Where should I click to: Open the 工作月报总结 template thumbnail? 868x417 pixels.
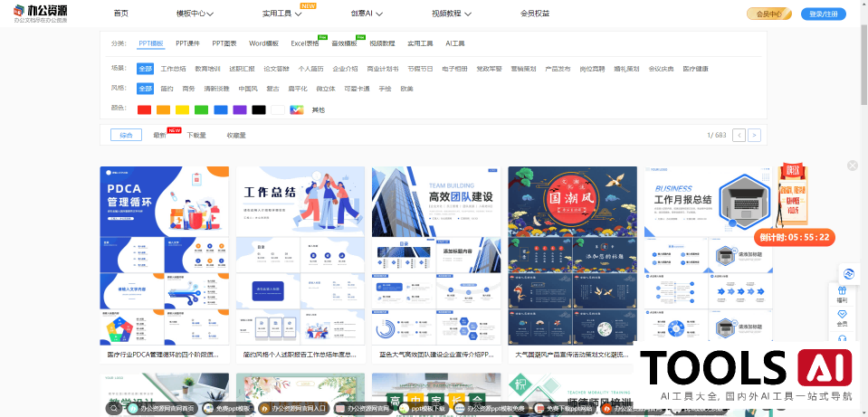pos(709,255)
